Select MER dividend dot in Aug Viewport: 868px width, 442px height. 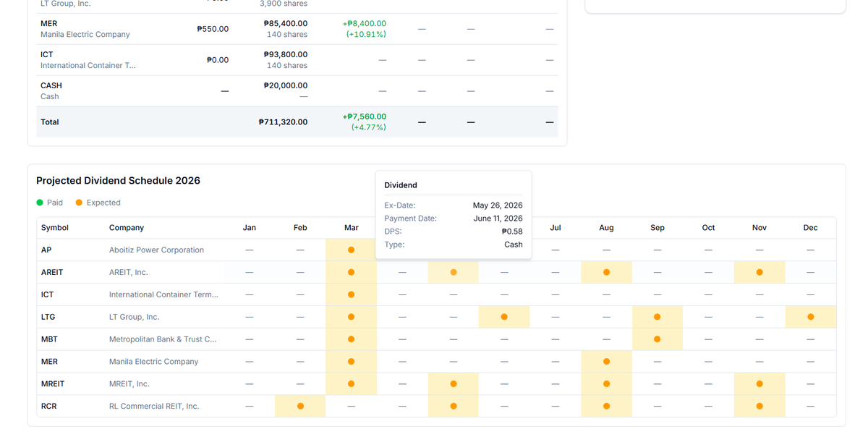pyautogui.click(x=606, y=361)
